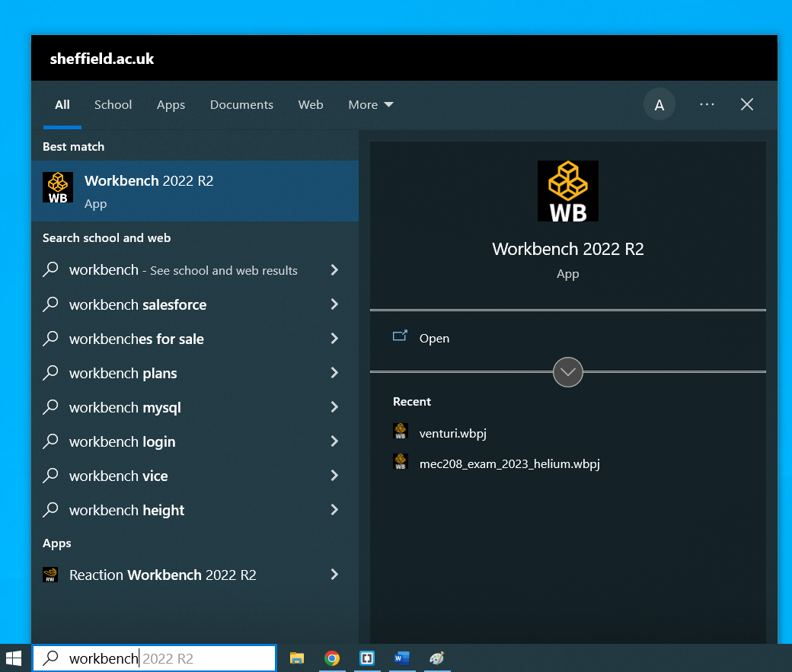The height and width of the screenshot is (672, 792).
Task: Expand arrow for 'workbenches for sale'
Action: [334, 338]
